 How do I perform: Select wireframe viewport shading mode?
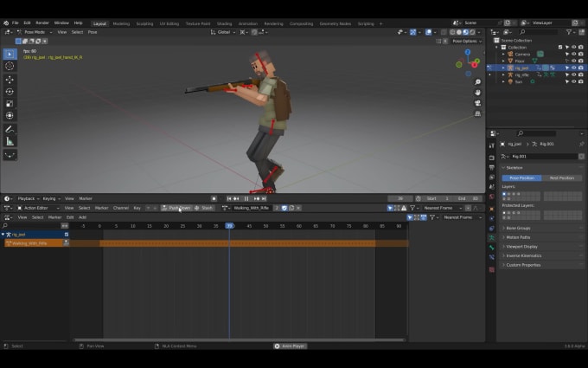point(452,32)
